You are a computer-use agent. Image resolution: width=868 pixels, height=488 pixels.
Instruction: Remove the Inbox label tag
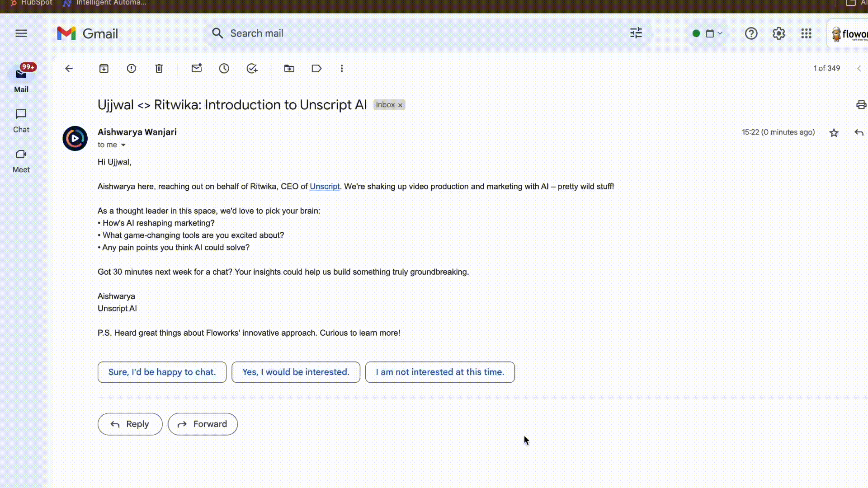(400, 105)
